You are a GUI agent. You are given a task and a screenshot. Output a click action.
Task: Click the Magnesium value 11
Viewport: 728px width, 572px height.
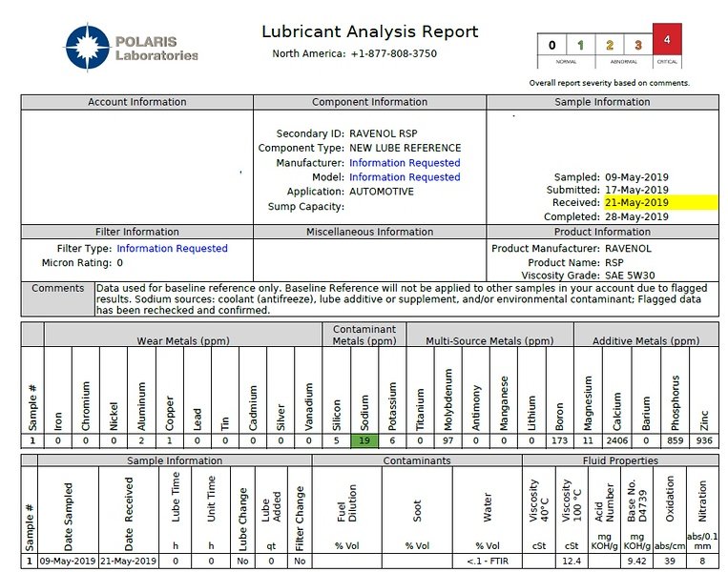pyautogui.click(x=588, y=440)
